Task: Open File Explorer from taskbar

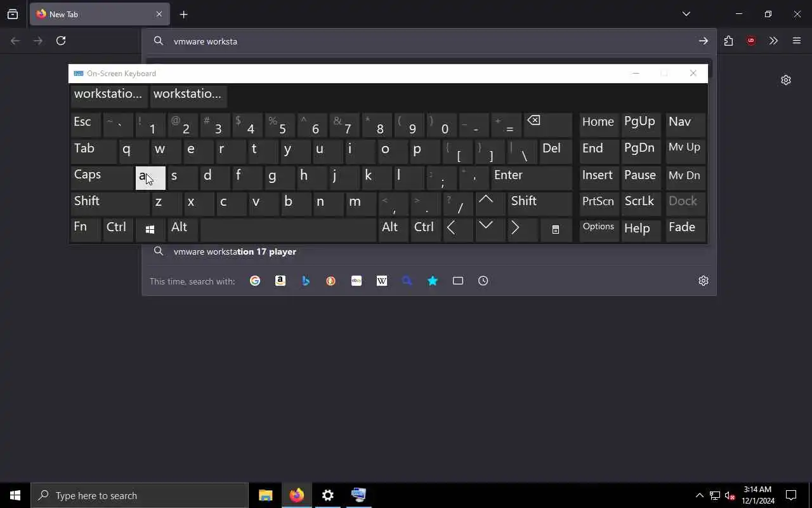Action: [266, 495]
